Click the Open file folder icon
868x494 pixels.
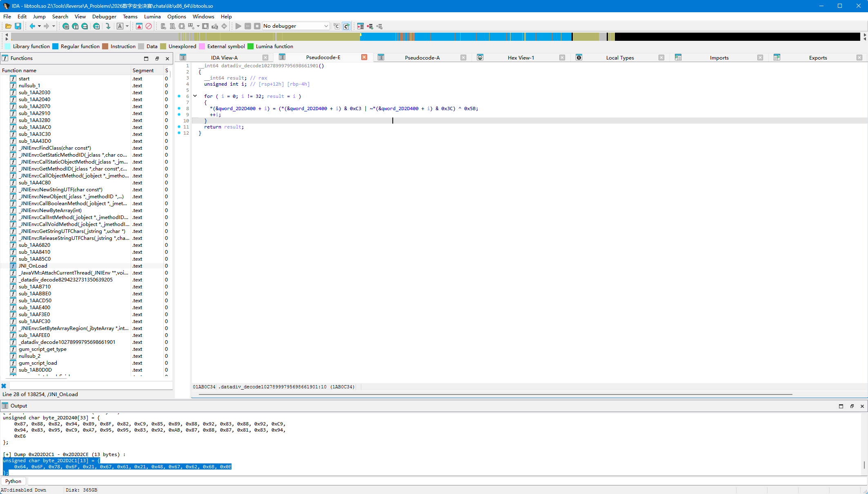(8, 26)
